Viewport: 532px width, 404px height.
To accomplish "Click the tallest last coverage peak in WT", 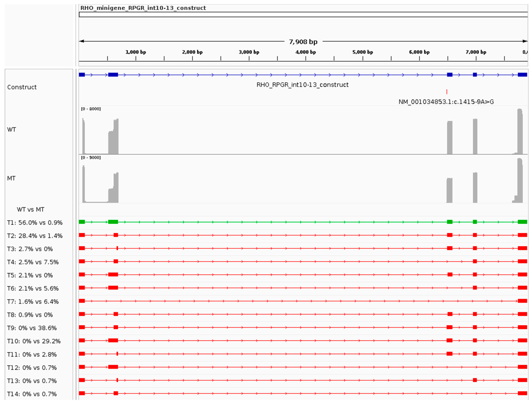I will pos(520,131).
